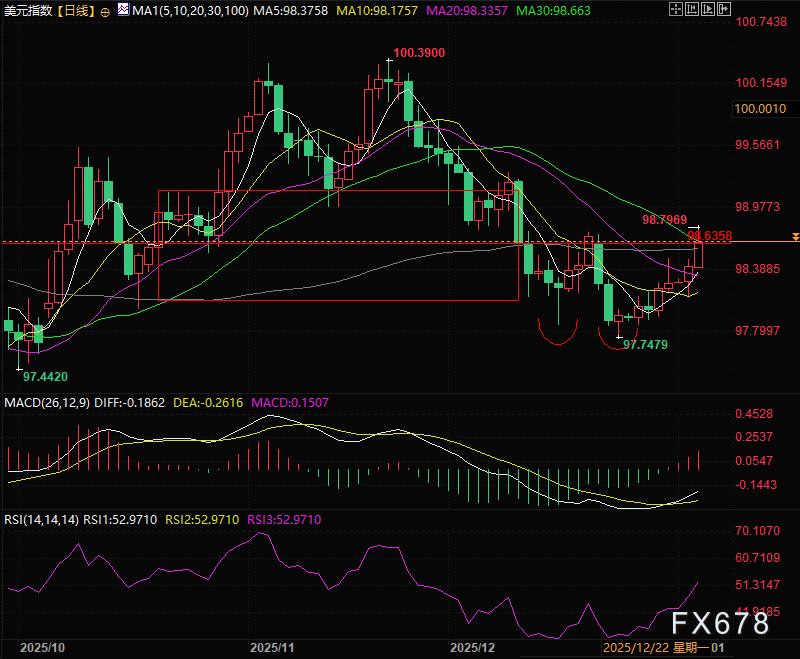Toggle the MA5:98.3758 line label
This screenshot has height=659, width=800.
point(291,11)
